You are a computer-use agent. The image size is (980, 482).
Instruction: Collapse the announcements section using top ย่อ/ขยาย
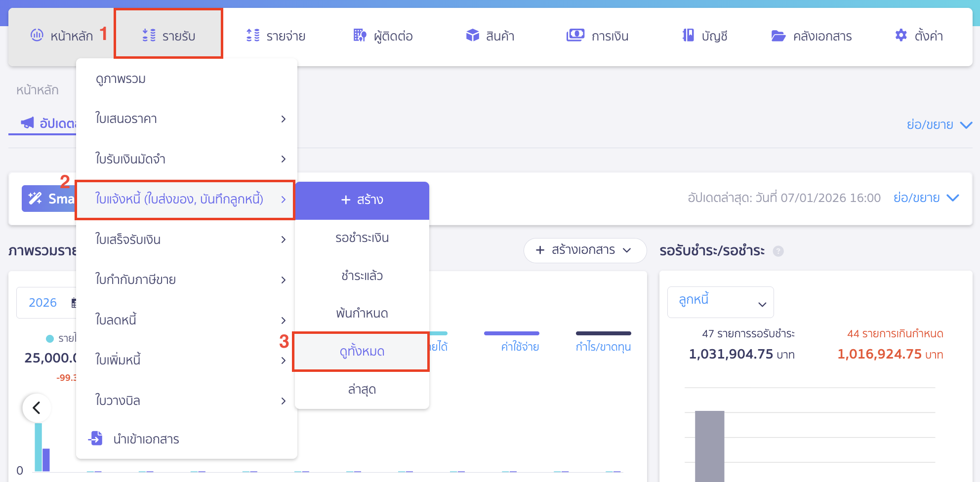[x=939, y=124]
